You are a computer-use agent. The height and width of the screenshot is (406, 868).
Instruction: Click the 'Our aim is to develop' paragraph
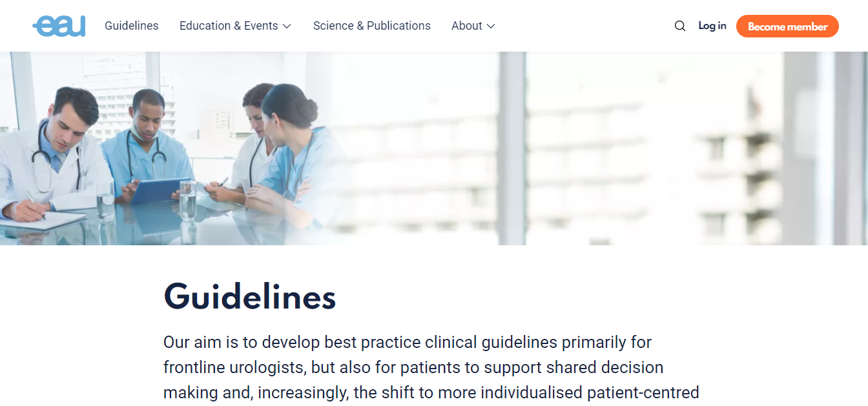pyautogui.click(x=431, y=367)
